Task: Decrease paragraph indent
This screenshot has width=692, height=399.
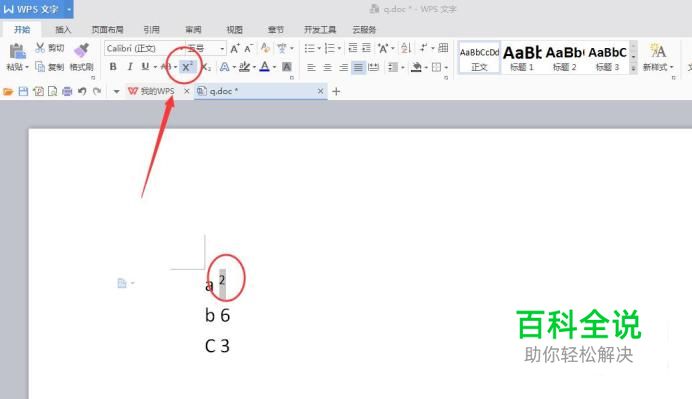Action: click(353, 48)
